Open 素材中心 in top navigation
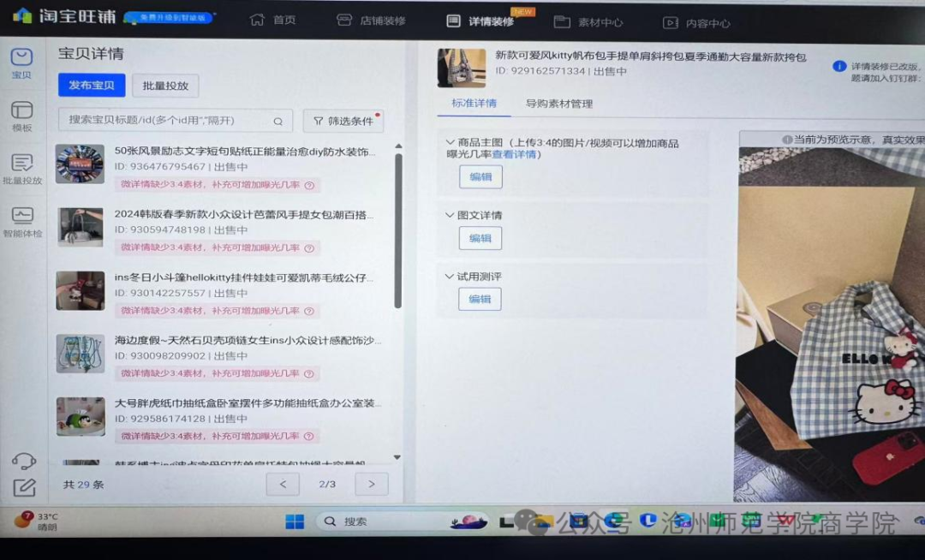 (588, 22)
